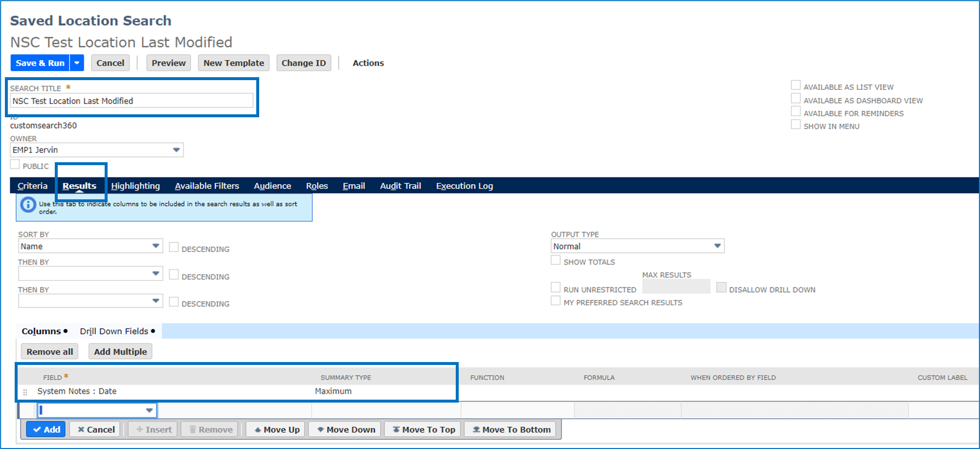Click the When Ordered By Field header
Screen dimensions: 980x449
tap(733, 378)
